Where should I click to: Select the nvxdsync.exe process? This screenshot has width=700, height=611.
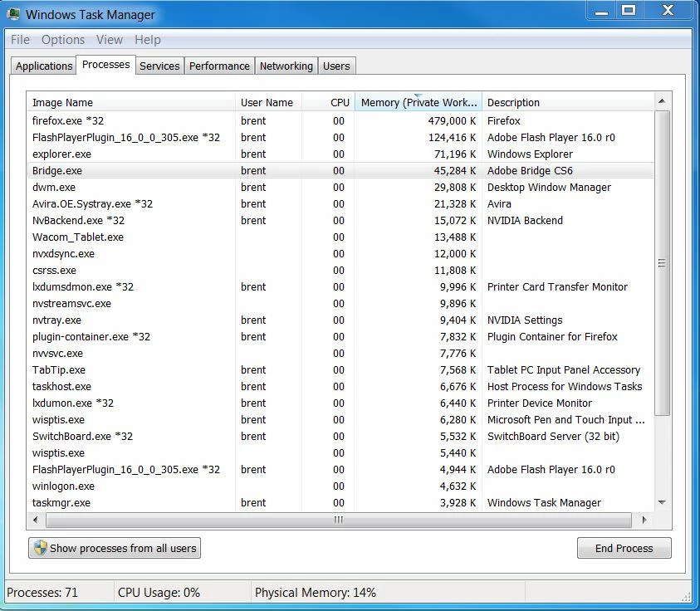[340, 253]
